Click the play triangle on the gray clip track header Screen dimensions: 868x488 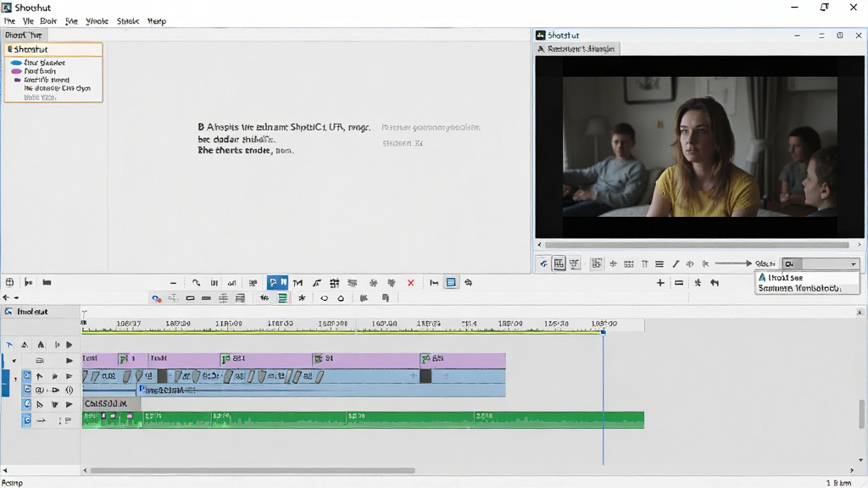pos(70,404)
